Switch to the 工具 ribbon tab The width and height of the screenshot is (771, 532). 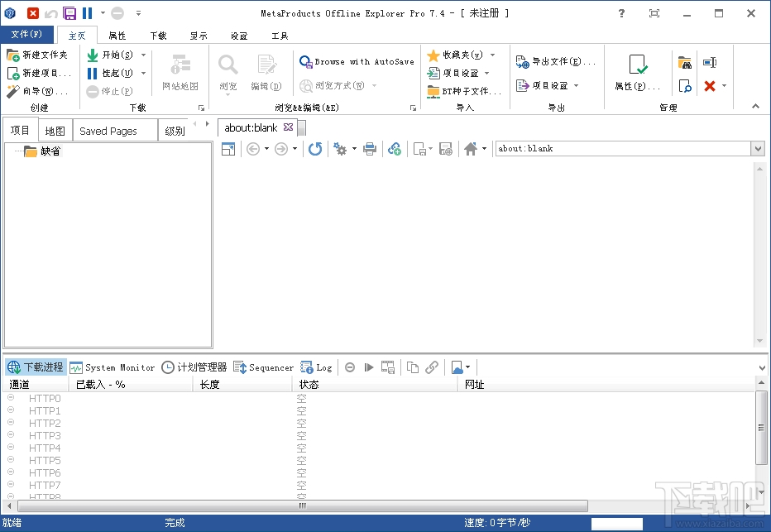pos(280,36)
